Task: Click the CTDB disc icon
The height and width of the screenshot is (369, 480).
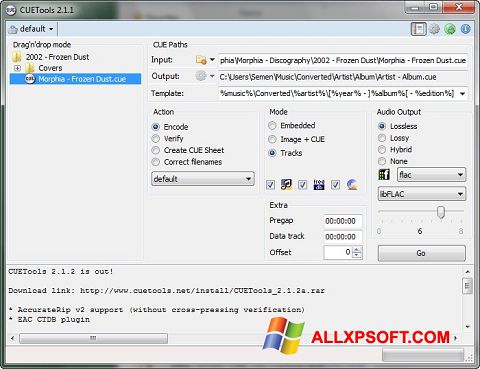Action: (352, 184)
